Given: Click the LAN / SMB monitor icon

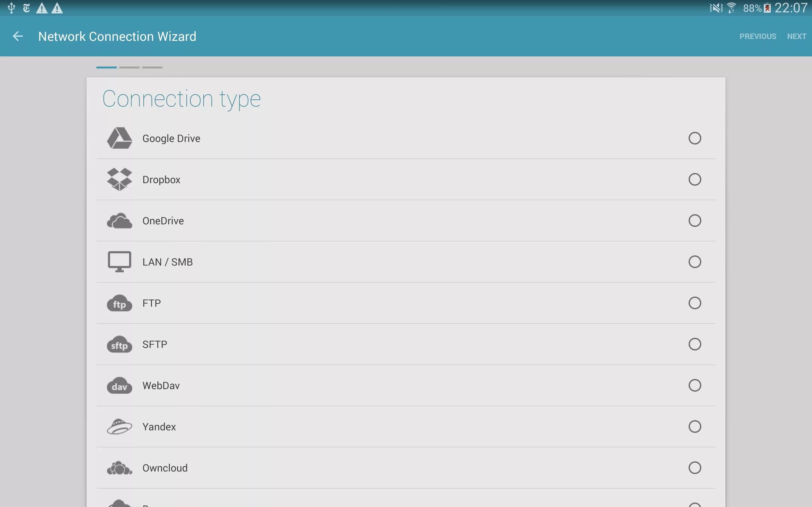Looking at the screenshot, I should 120,261.
